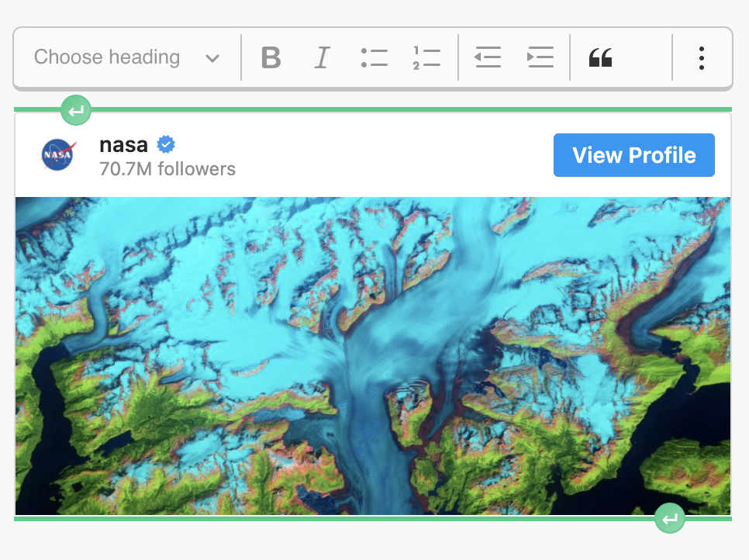The width and height of the screenshot is (749, 560).
Task: Decrease the indentation with the outdent icon
Action: 488,57
